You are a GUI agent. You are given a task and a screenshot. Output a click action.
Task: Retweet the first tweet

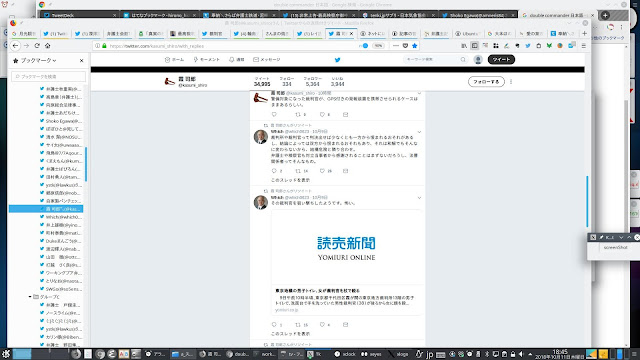[298, 115]
